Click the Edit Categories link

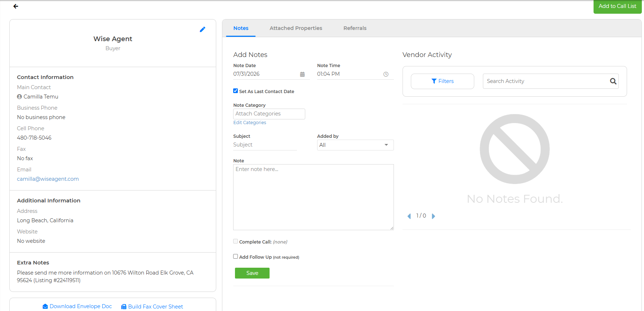tap(250, 123)
